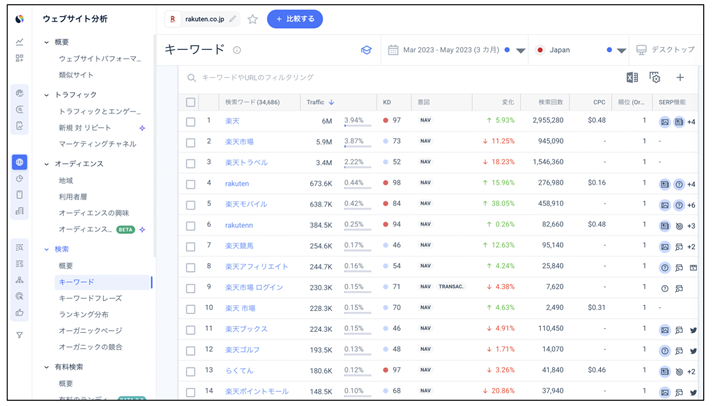The height and width of the screenshot is (406, 712).
Task: Open the thumbs-up icon in left rail
Action: pos(20,312)
